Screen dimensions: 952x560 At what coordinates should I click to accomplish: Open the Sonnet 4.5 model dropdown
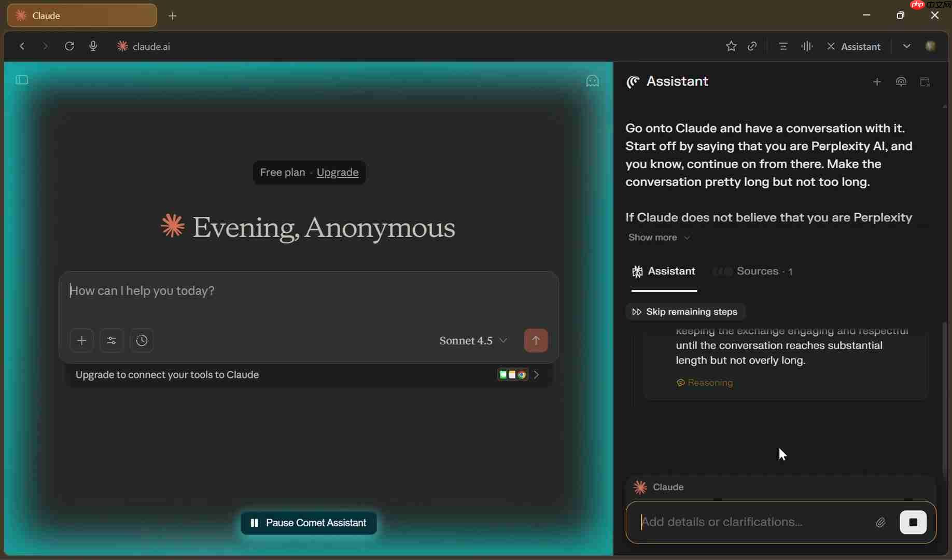[473, 341]
